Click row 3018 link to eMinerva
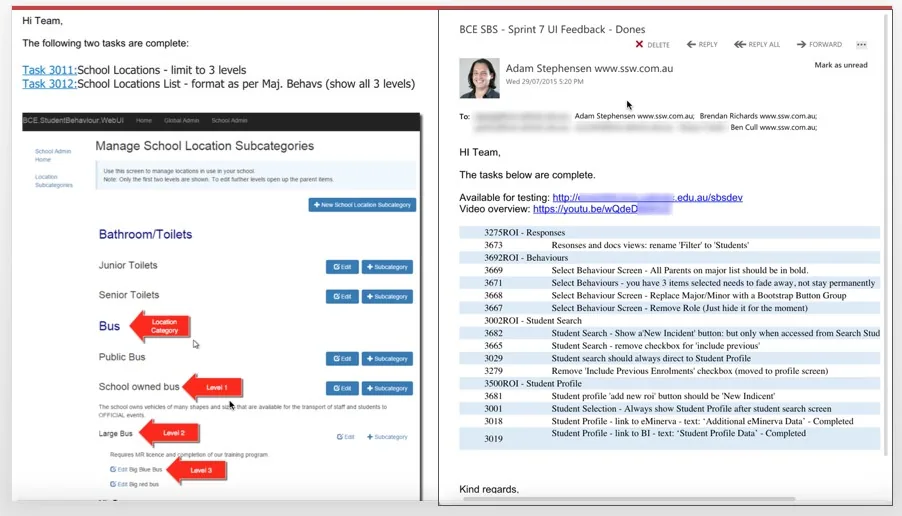The width and height of the screenshot is (902, 516). [x=669, y=422]
